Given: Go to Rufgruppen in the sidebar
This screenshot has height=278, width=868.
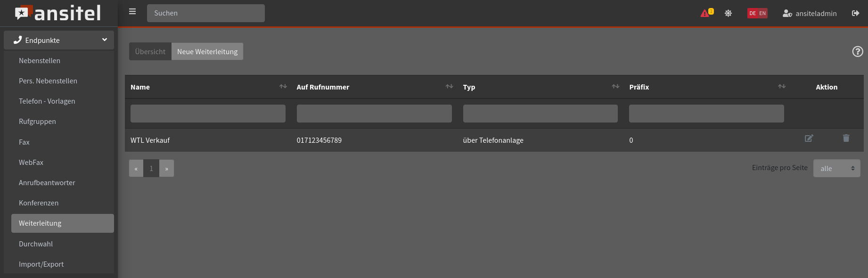Looking at the screenshot, I should click(x=37, y=122).
